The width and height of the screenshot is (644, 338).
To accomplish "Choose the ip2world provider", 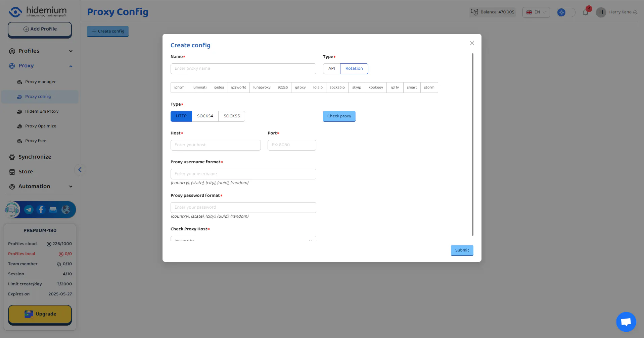I will [239, 88].
